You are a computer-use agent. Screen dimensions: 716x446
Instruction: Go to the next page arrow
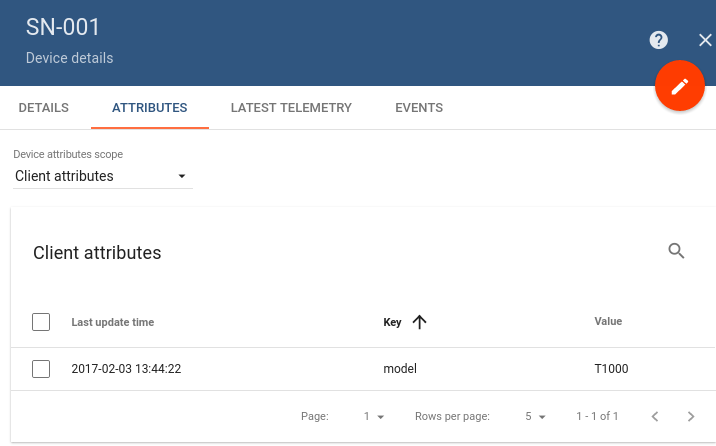(691, 416)
